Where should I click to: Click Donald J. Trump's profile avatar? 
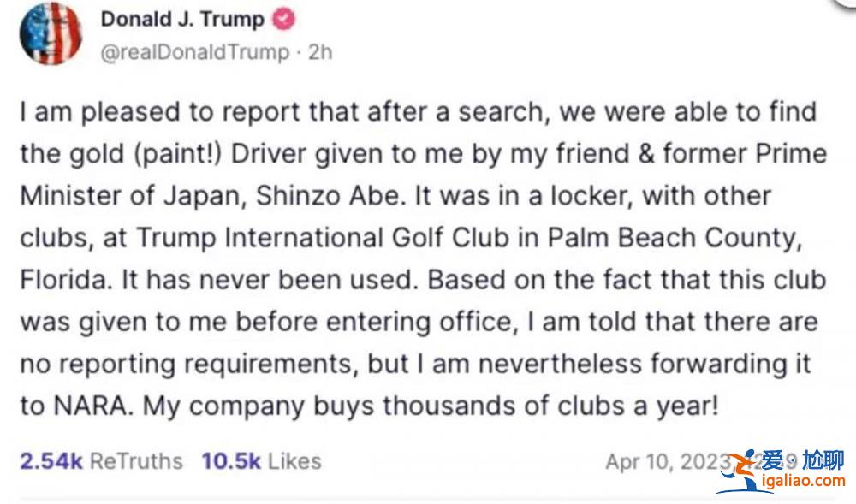coord(51,33)
